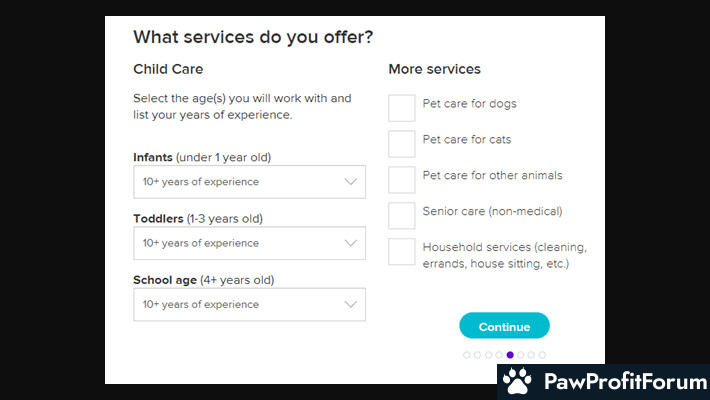Jump to the first step indicator dot
Viewport: 710px width, 400px height.
[467, 355]
